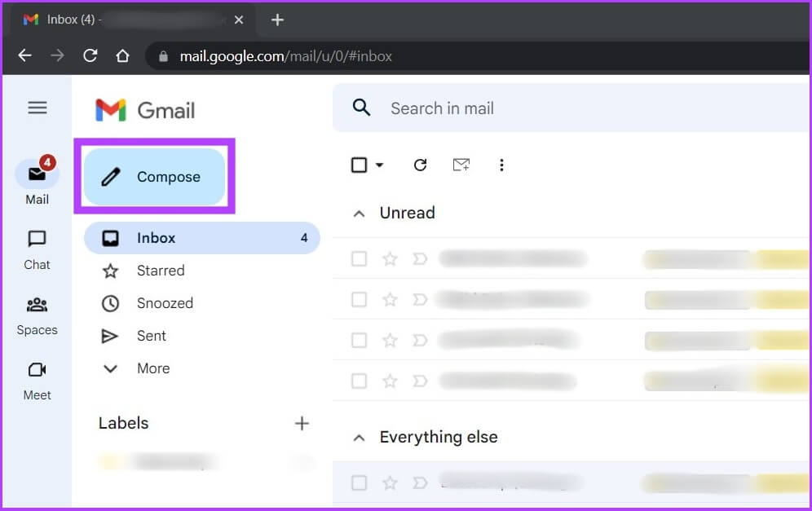Open Meet in the left rail
Screen dimensions: 812x511
(37, 381)
